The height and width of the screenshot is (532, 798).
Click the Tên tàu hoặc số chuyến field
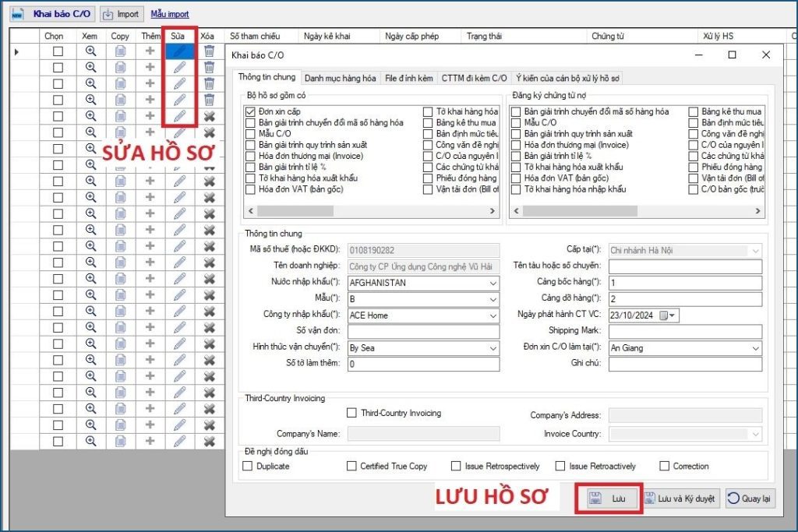point(686,266)
